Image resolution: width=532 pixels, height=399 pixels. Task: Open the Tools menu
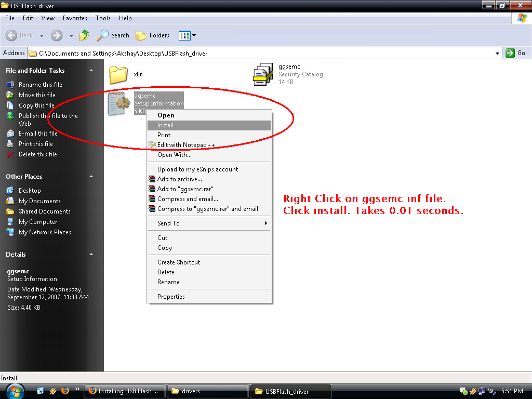pos(103,18)
